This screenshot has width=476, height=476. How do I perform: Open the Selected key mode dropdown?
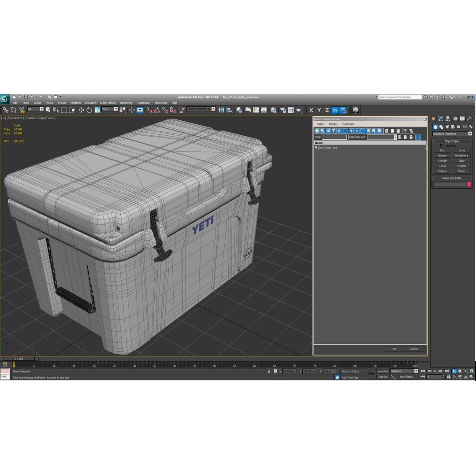[x=404, y=371]
